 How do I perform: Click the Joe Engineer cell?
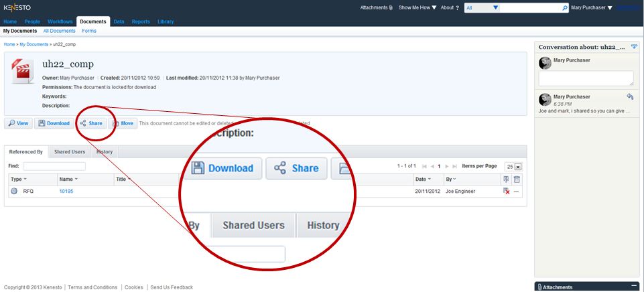click(x=460, y=191)
